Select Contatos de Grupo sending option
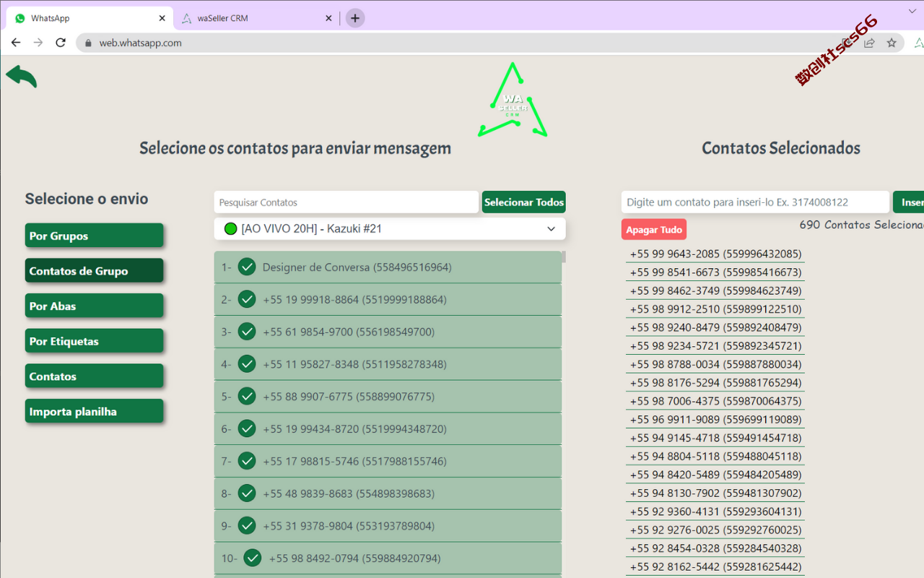Image resolution: width=924 pixels, height=578 pixels. click(94, 271)
